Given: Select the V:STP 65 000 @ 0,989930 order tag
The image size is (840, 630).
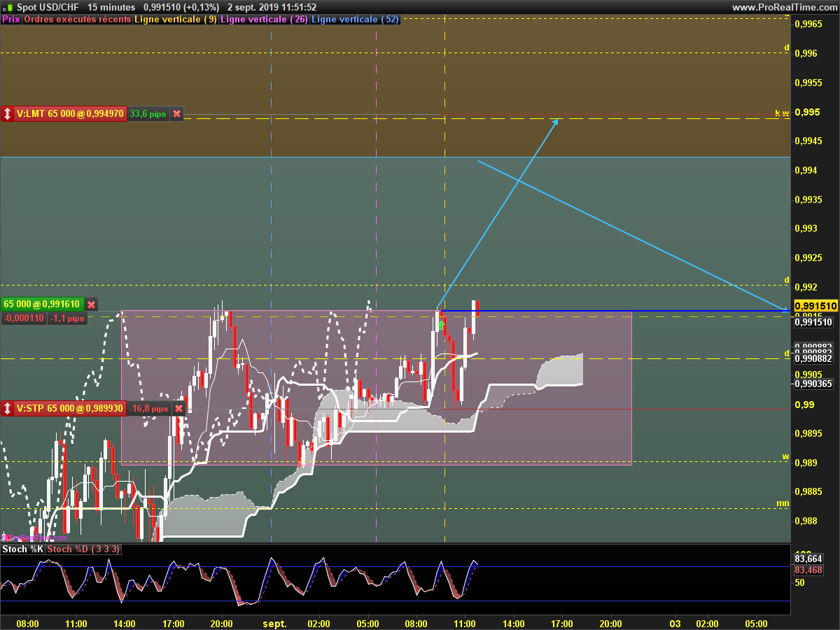Looking at the screenshot, I should tap(70, 408).
